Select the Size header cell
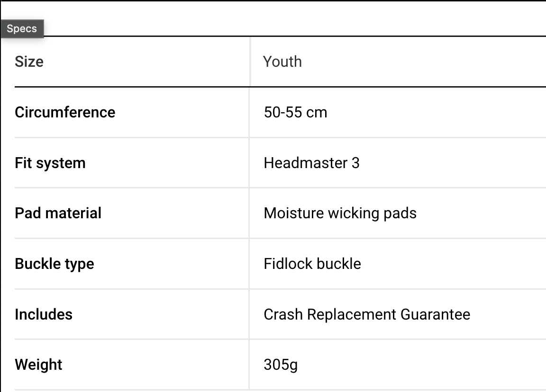Viewport: 546px width, 392px height. tap(29, 62)
